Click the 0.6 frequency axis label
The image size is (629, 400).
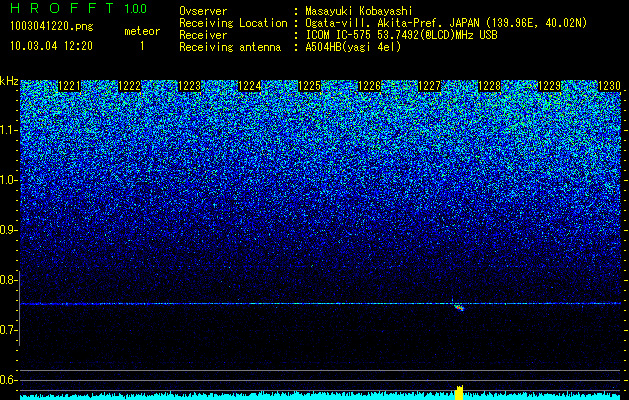coord(8,380)
